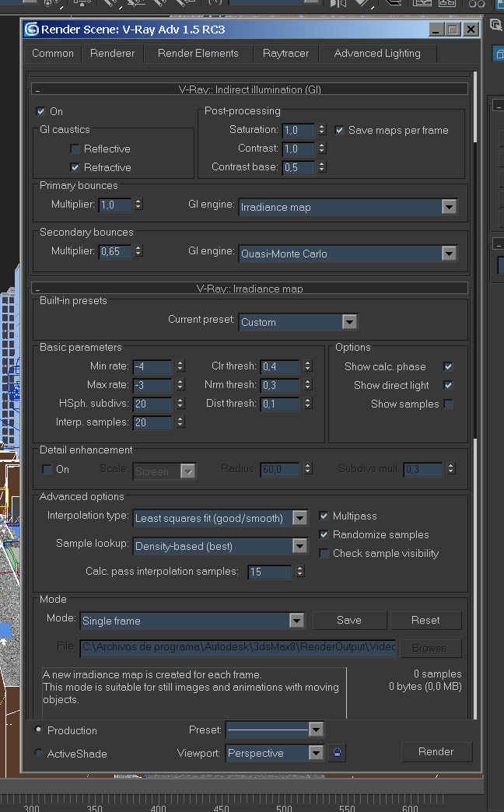Click the Contrast base spinner arrows
Screen dimensions: 504x812
(x=322, y=166)
